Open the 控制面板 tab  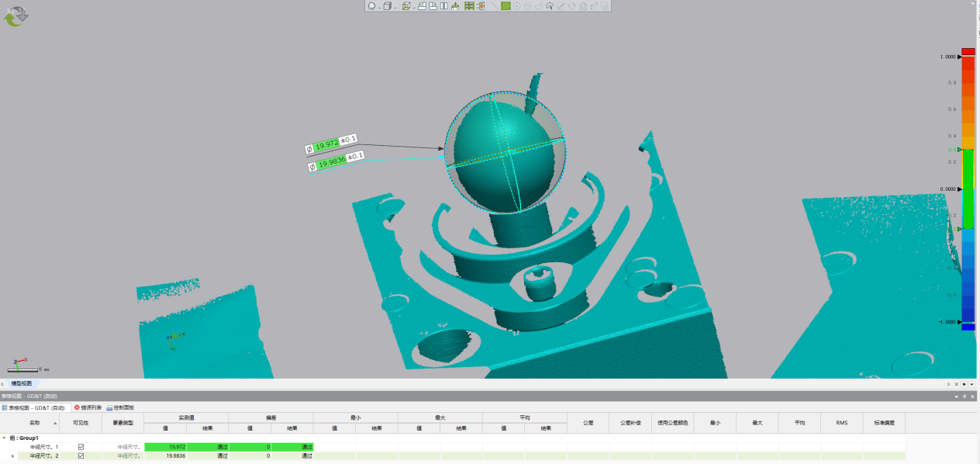pos(121,407)
